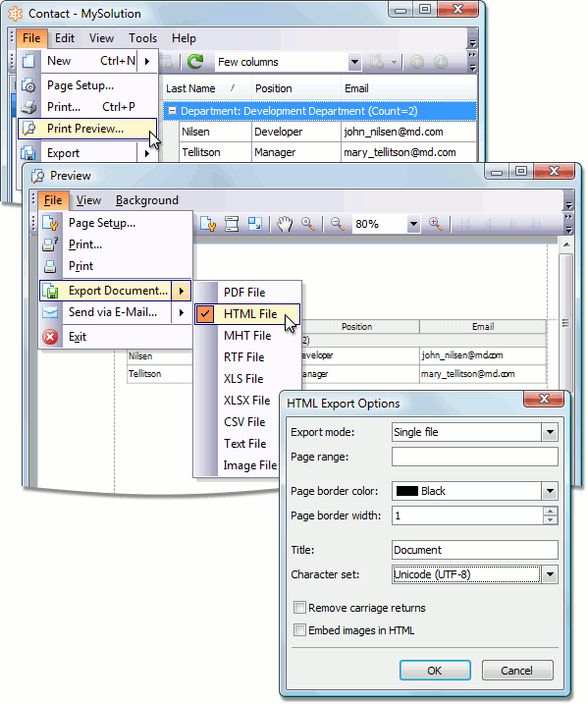The image size is (588, 704).
Task: Open the 80% zoom level dropdown
Action: tap(413, 224)
